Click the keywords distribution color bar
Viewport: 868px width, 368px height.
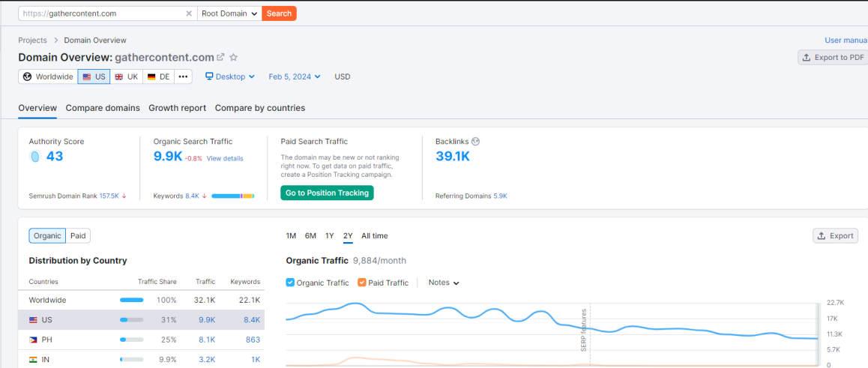coord(232,196)
